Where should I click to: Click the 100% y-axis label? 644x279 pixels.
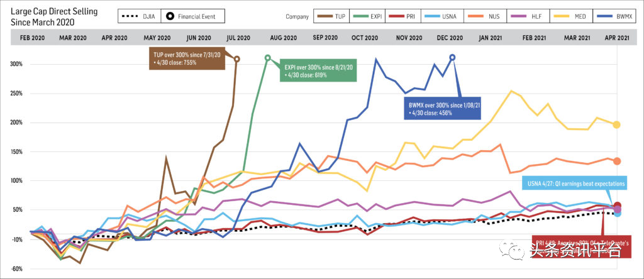16,181
